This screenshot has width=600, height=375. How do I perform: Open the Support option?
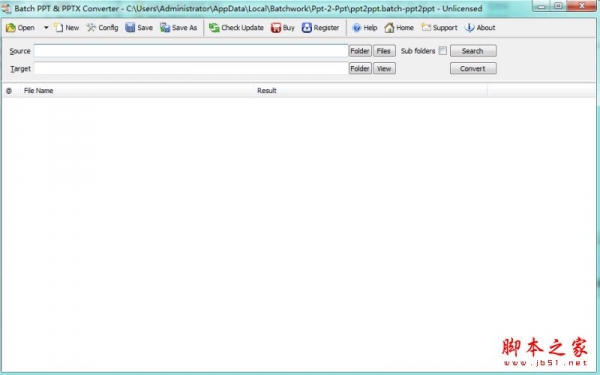(439, 28)
